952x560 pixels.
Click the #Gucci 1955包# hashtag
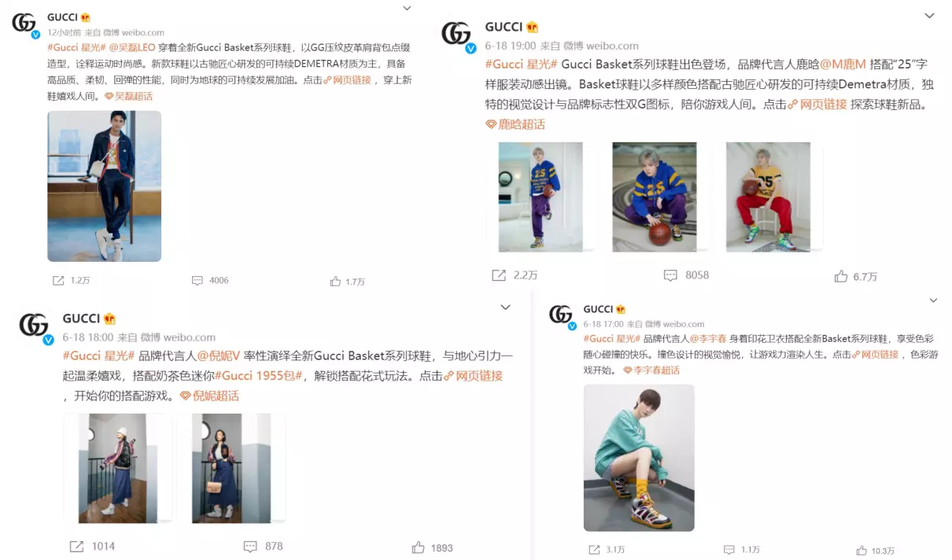click(x=258, y=376)
